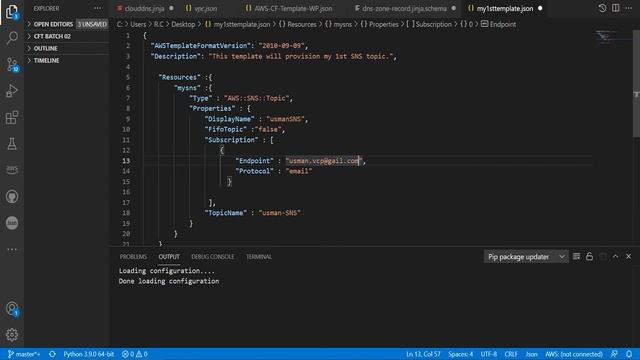Click Ln 13, Col 57 cursor position
Image resolution: width=640 pixels, height=360 pixels.
pyautogui.click(x=423, y=354)
